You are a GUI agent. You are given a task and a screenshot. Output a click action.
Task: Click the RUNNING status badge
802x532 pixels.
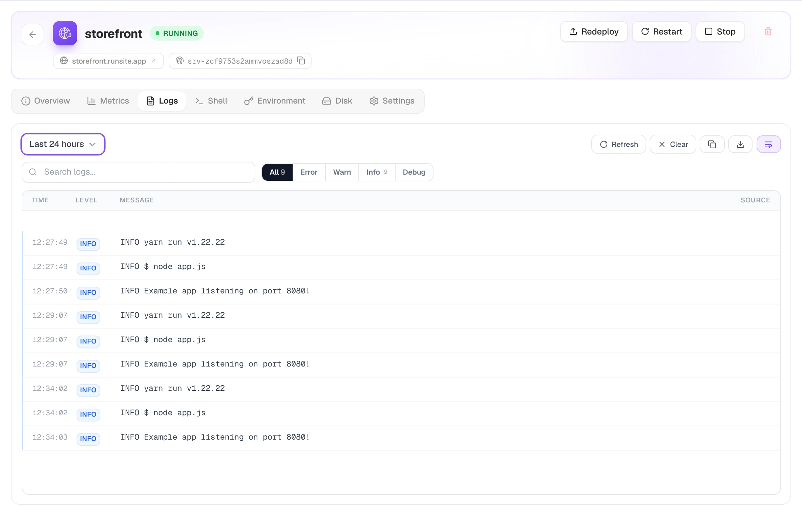point(176,33)
